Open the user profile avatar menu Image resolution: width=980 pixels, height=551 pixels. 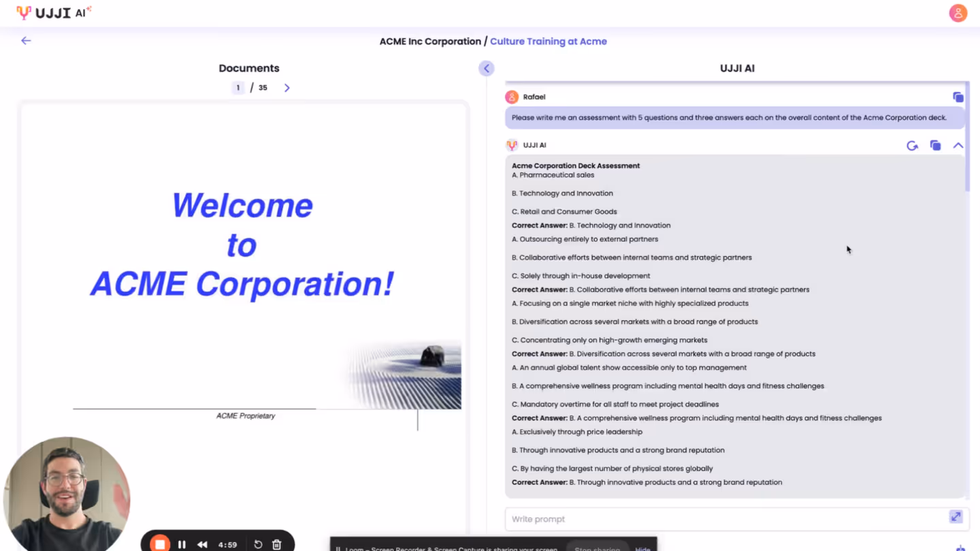click(x=958, y=13)
